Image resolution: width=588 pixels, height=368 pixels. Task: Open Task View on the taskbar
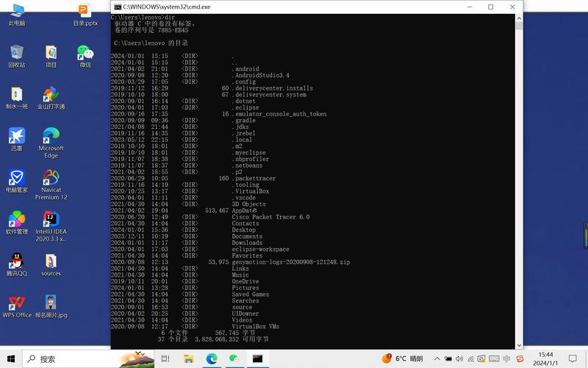point(165,359)
